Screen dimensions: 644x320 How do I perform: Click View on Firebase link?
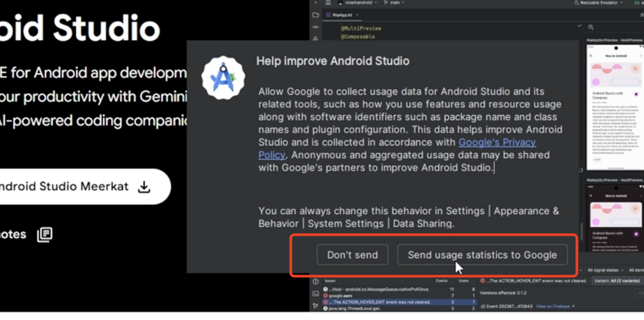coord(555,306)
